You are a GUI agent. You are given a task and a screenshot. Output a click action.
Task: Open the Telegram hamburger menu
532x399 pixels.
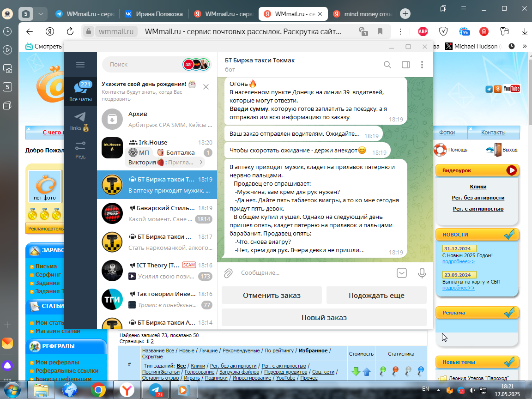coord(80,65)
